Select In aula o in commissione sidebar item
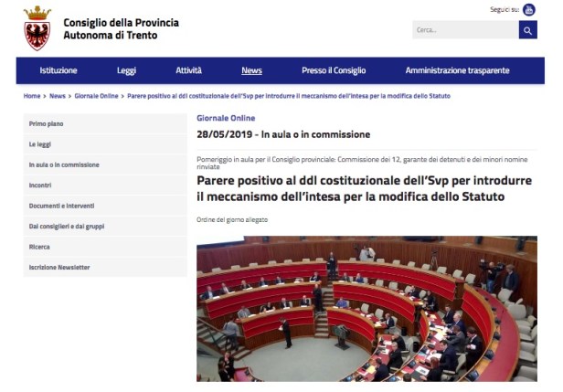The height and width of the screenshot is (392, 563). pos(105,164)
